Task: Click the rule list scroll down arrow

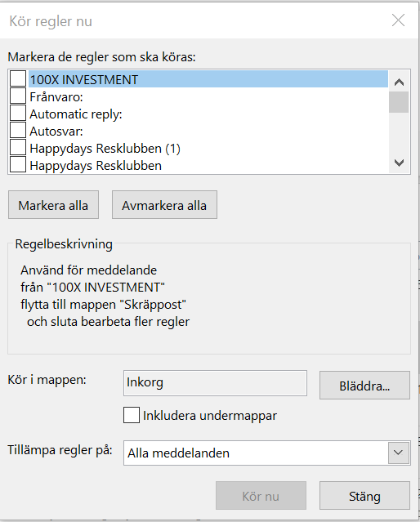Action: click(399, 163)
